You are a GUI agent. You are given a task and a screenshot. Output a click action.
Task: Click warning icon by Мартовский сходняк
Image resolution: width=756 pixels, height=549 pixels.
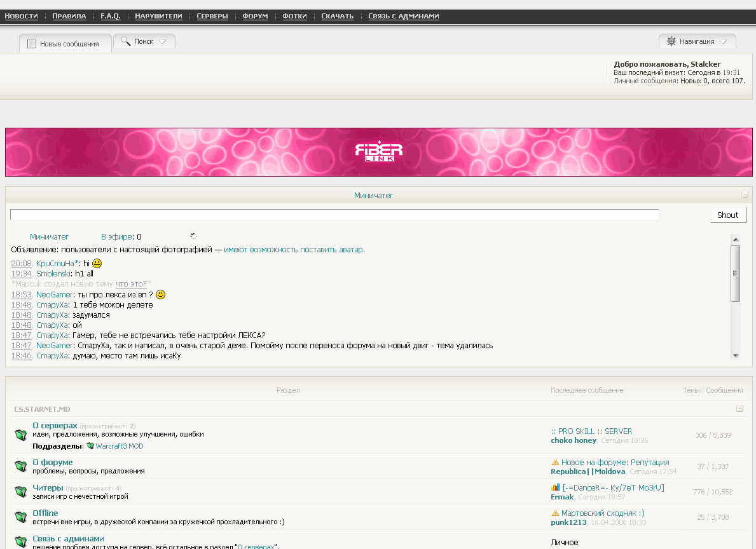(555, 513)
